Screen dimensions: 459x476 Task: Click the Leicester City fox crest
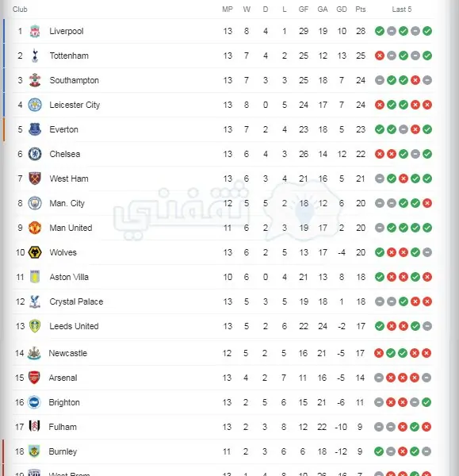click(35, 105)
